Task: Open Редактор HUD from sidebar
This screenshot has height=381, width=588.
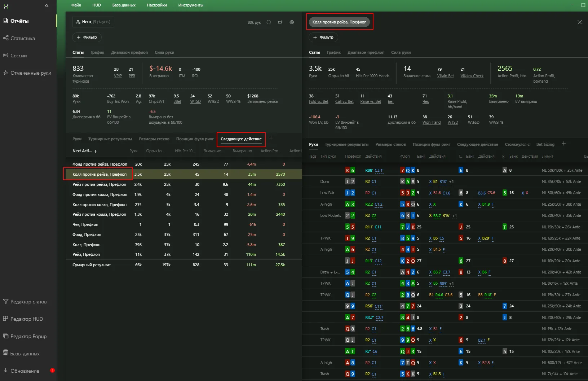Action: pyautogui.click(x=26, y=319)
